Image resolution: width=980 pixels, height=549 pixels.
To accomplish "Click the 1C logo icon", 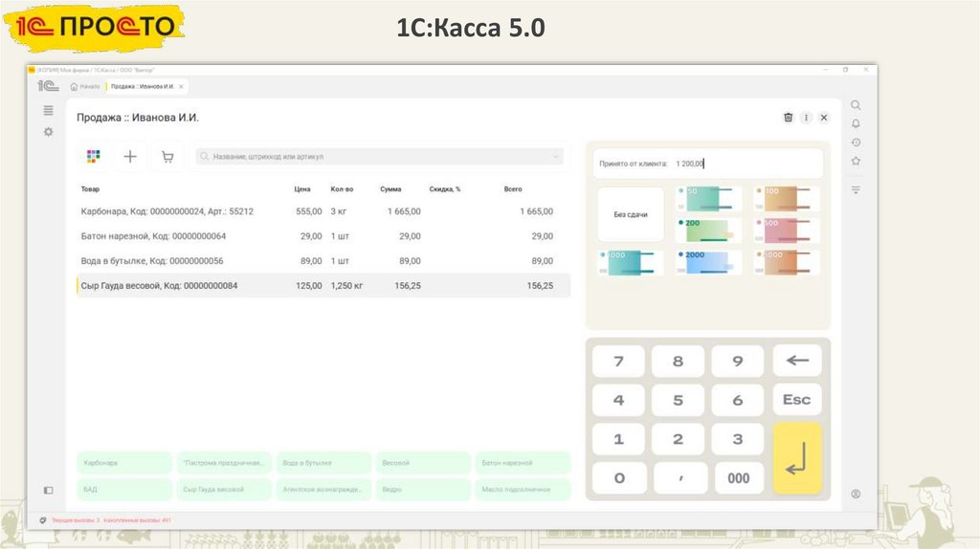I will pos(48,86).
